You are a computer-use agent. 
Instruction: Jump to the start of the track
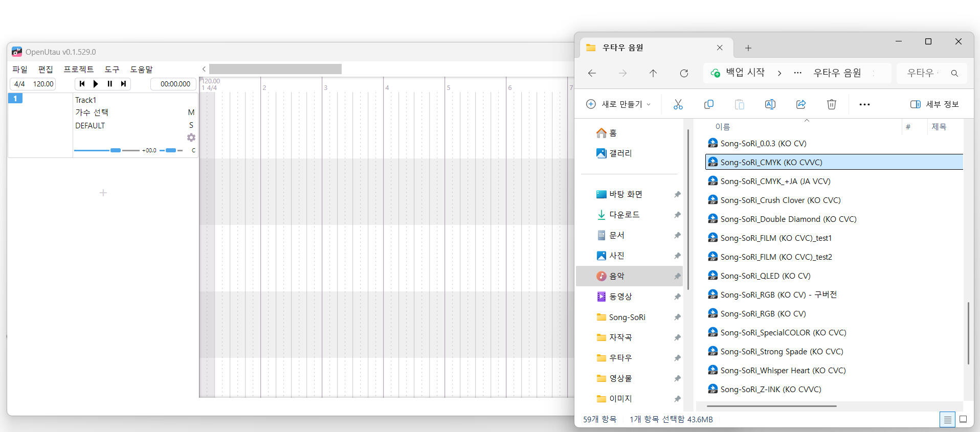coord(82,84)
